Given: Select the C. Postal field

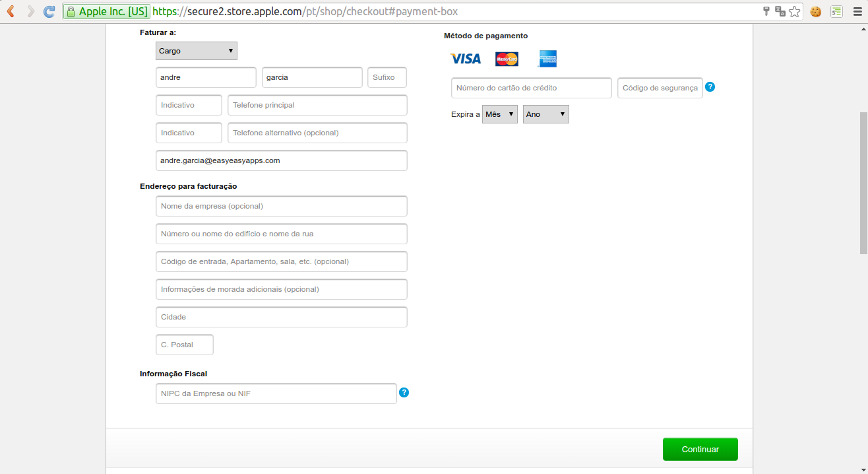Looking at the screenshot, I should click(185, 345).
